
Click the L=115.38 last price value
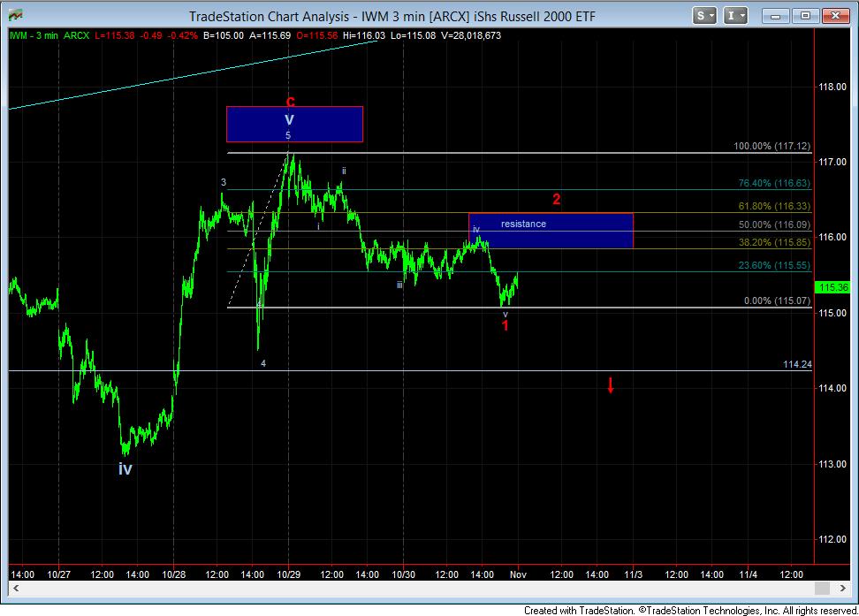tap(115, 35)
